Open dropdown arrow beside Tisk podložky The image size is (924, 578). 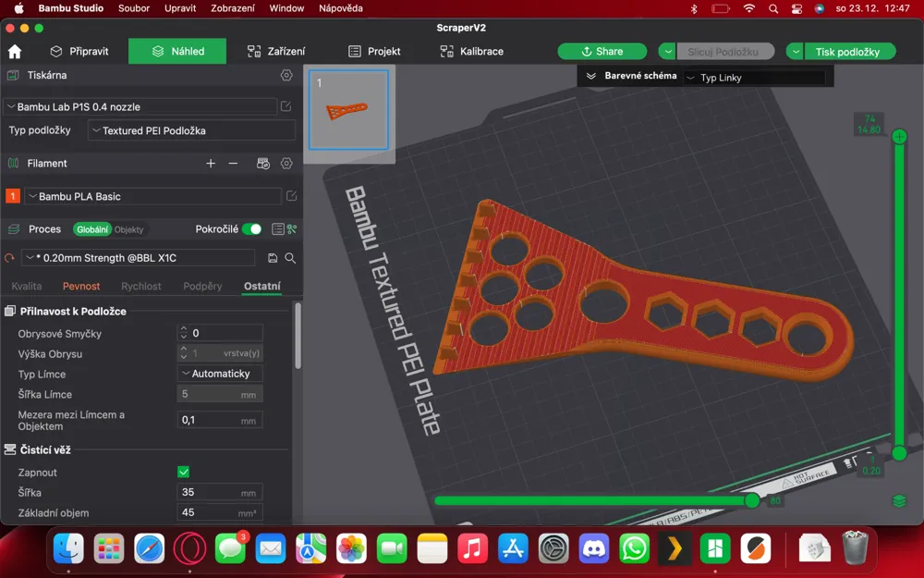[x=795, y=52]
